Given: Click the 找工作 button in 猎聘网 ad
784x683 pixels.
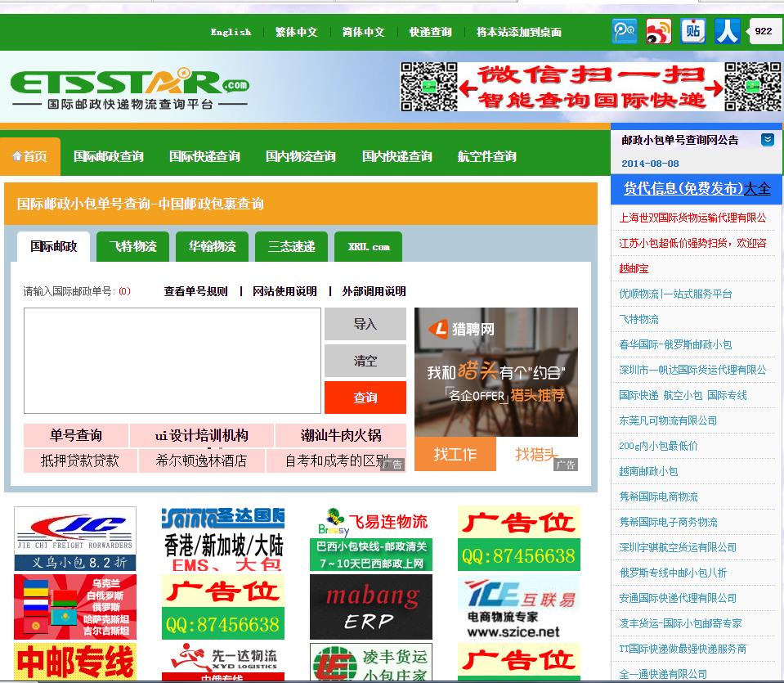Looking at the screenshot, I should click(455, 454).
